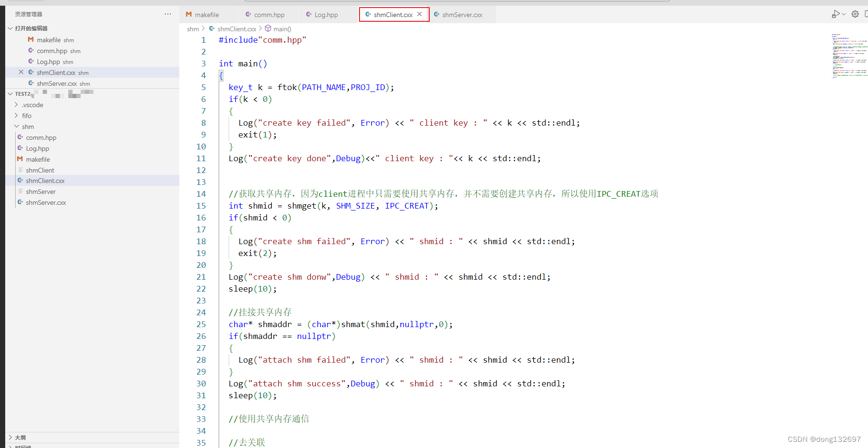Click line number 25 in gutter
The height and width of the screenshot is (448, 868).
click(201, 324)
